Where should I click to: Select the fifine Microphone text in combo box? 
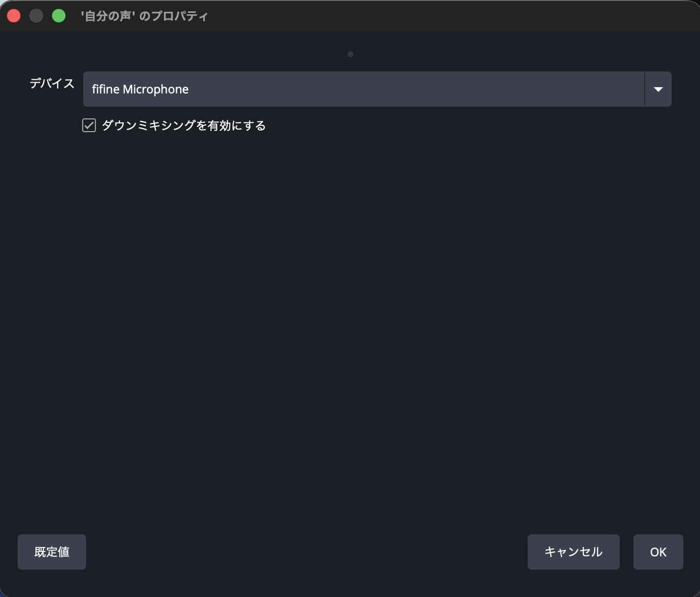point(140,89)
